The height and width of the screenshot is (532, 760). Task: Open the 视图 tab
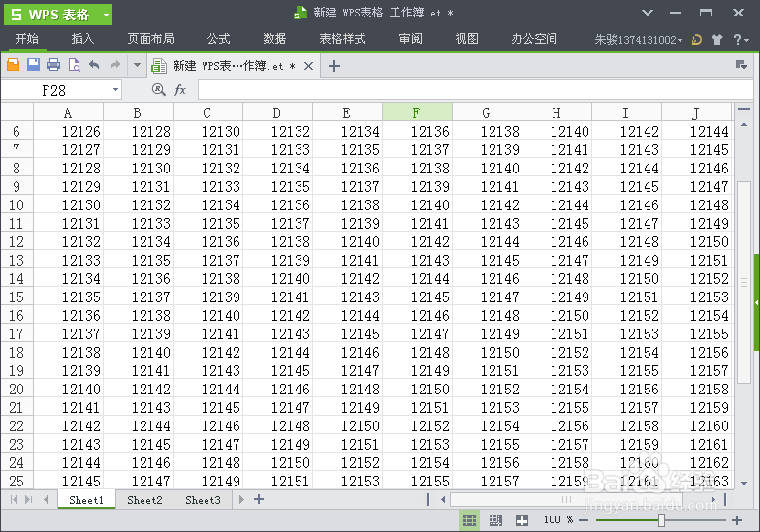467,39
